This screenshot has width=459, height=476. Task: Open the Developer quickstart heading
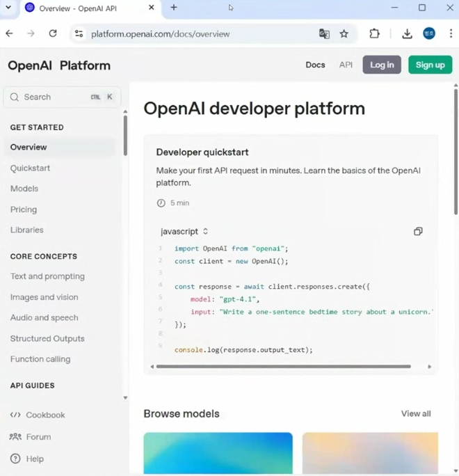coord(202,152)
